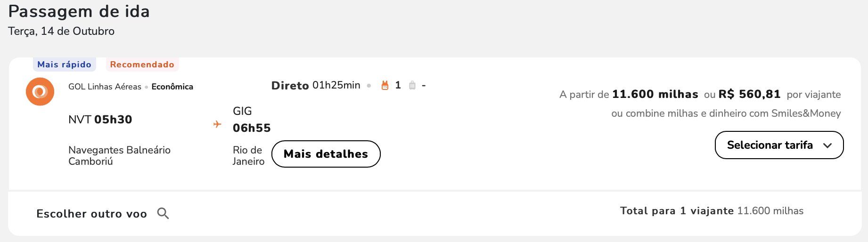This screenshot has height=242, width=868.
Task: Click the Mais rápido tag
Action: click(65, 65)
